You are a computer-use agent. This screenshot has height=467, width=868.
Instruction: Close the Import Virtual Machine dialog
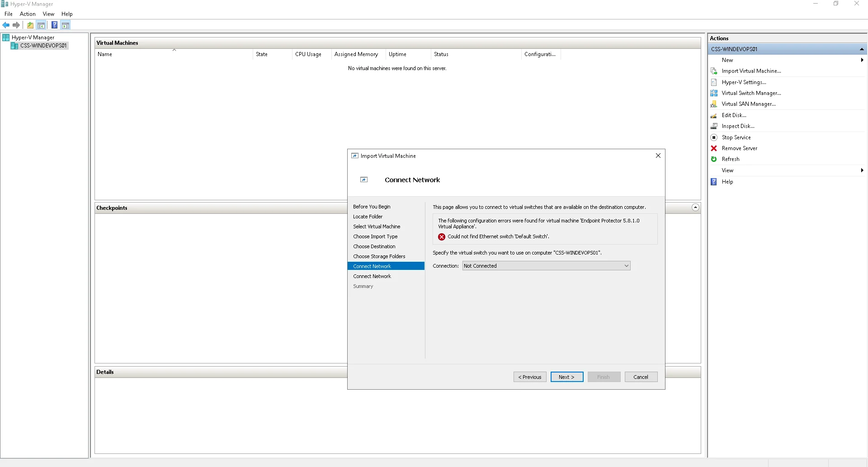click(x=658, y=156)
